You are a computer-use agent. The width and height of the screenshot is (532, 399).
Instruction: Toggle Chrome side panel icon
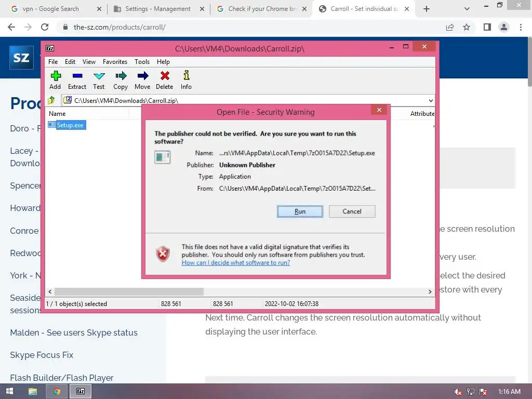pos(487,27)
